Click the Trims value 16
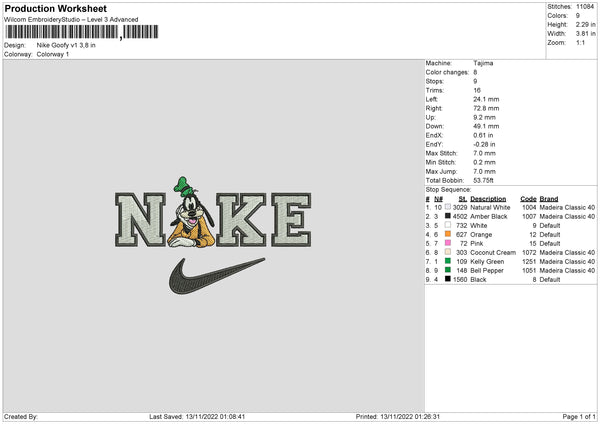The width and height of the screenshot is (600, 424). [x=477, y=90]
